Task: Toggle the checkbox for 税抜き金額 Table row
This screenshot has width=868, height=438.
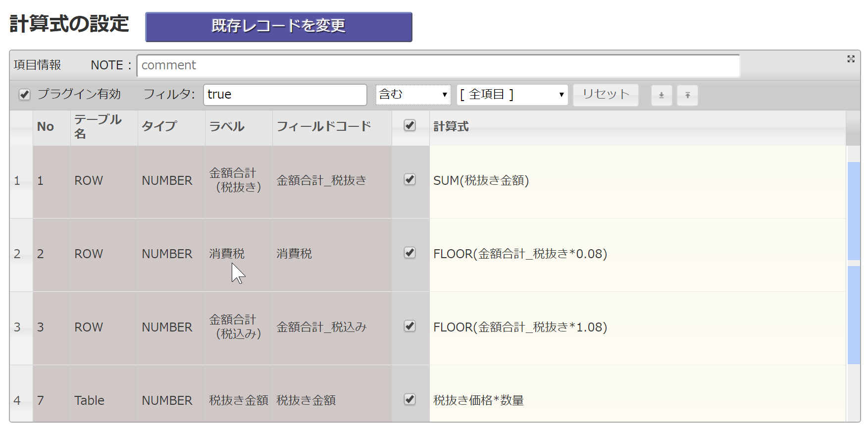Action: coord(409,399)
